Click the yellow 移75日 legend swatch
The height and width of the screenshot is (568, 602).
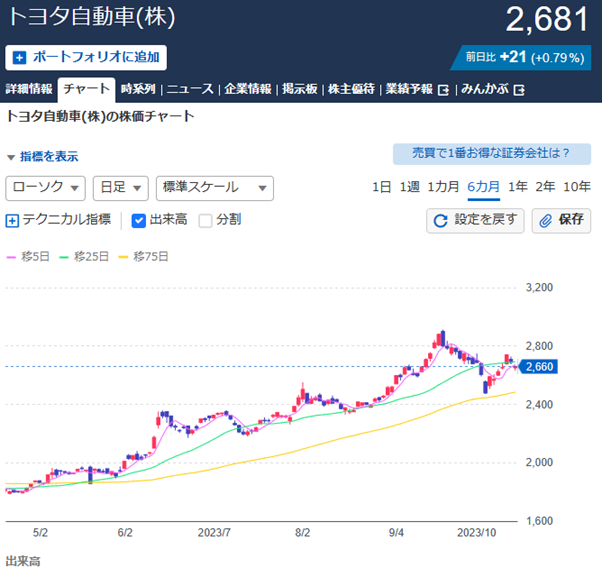[123, 257]
